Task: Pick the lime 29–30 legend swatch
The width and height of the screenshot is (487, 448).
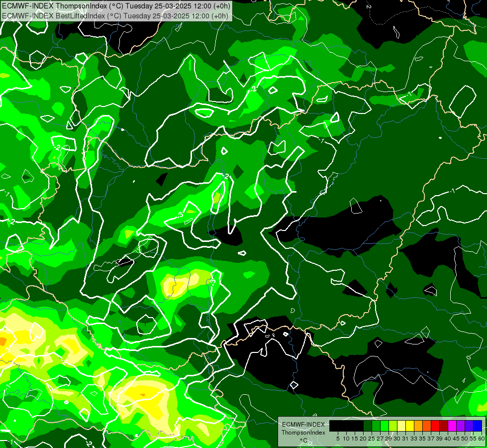Action: click(x=393, y=426)
